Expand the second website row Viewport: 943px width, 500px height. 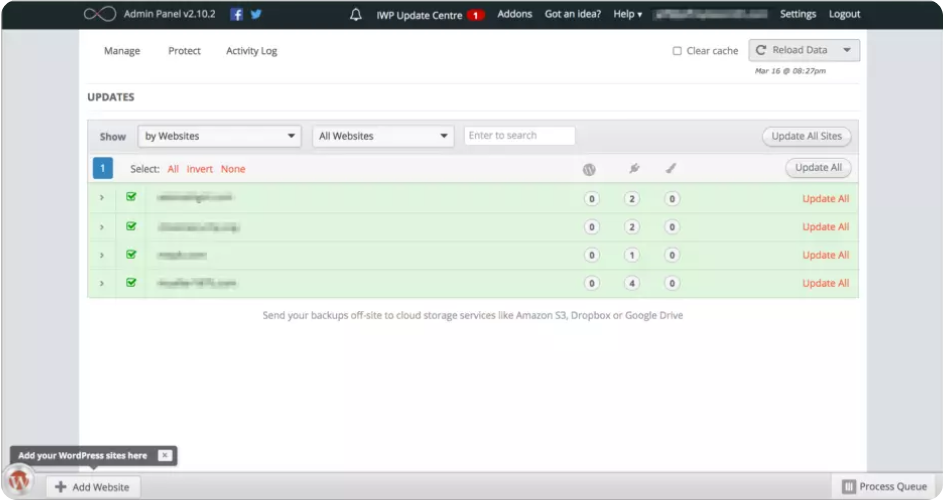tap(102, 227)
